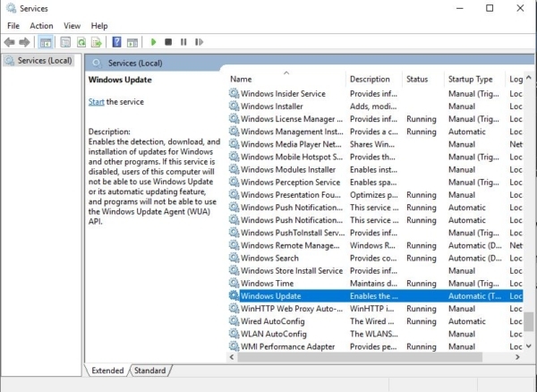Image resolution: width=537 pixels, height=392 pixels.
Task: Stop the service with square icon
Action: click(168, 42)
